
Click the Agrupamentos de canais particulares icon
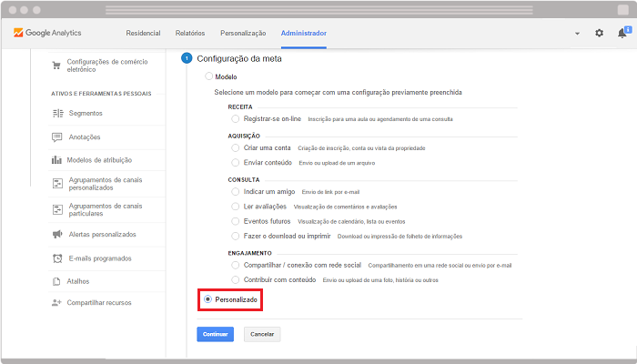point(57,209)
